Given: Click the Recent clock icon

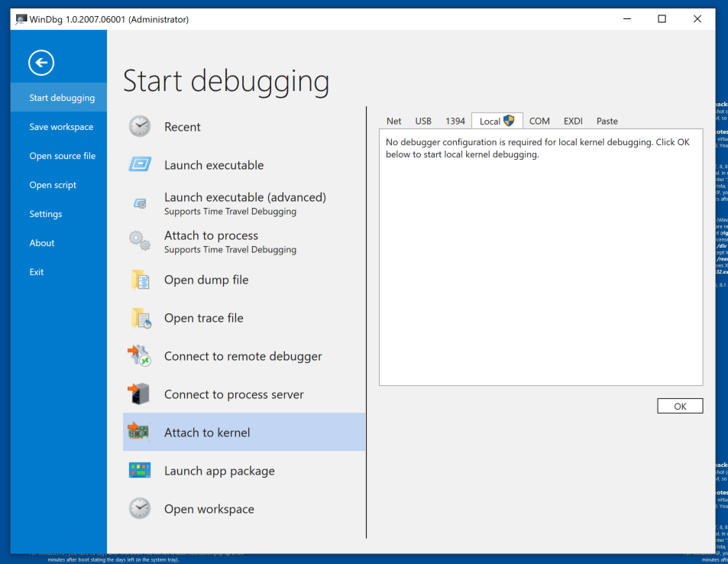Looking at the screenshot, I should [140, 126].
